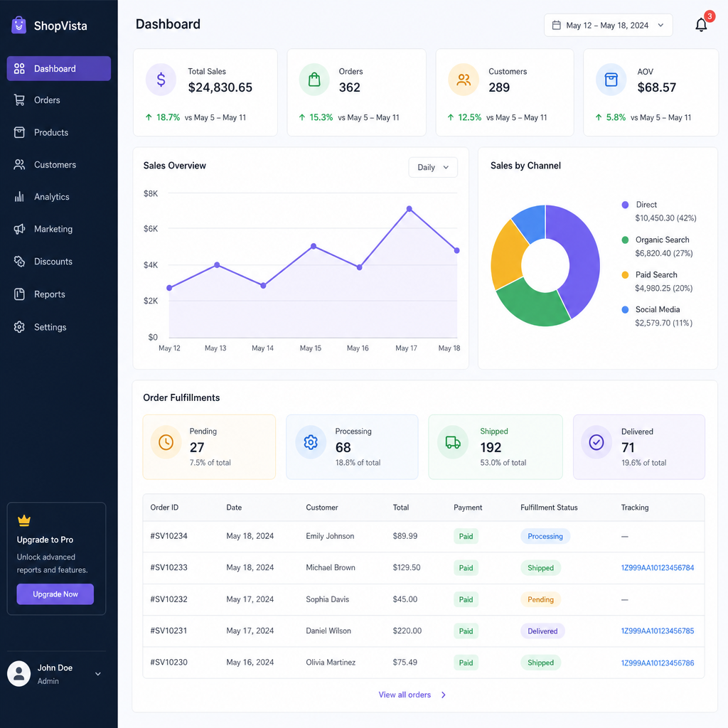The width and height of the screenshot is (728, 728).
Task: Click the Orders card shopping bag icon
Action: (x=314, y=80)
